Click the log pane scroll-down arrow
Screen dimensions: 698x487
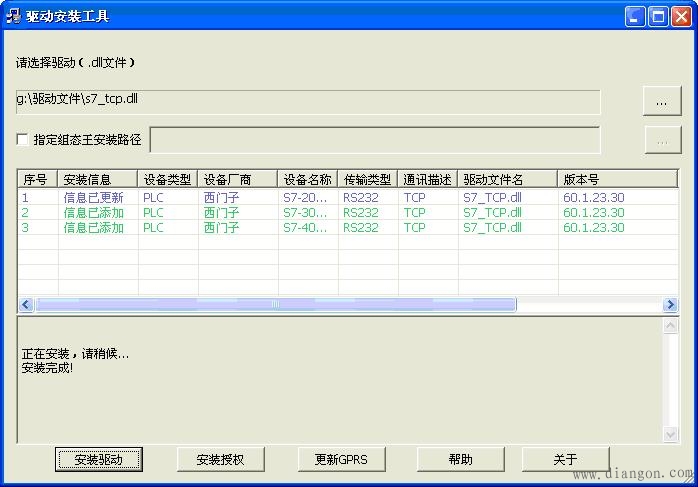[670, 434]
